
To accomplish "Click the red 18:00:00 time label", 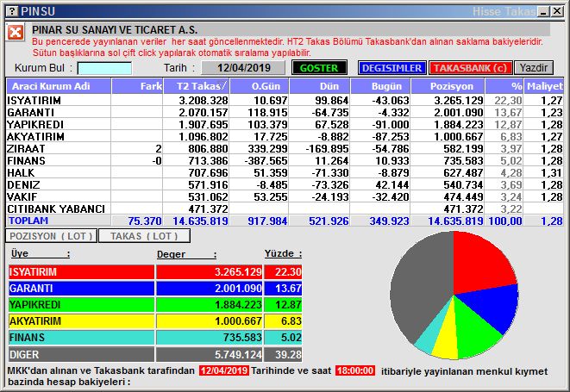I will coord(355,370).
